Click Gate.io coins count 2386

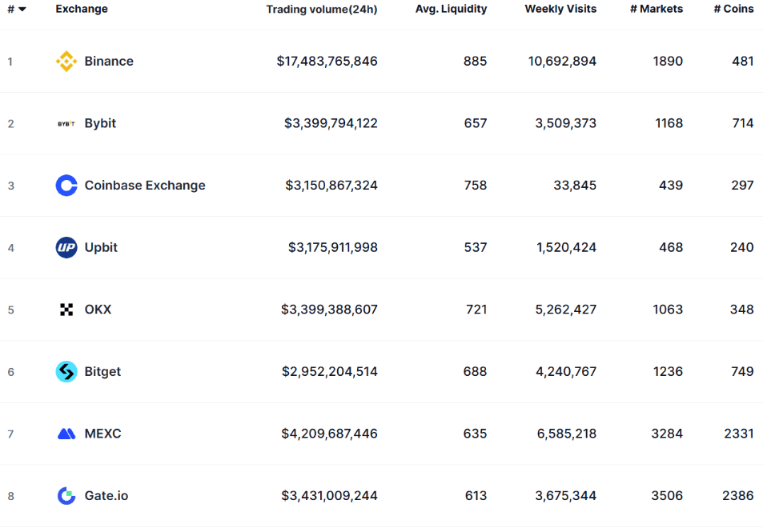(738, 495)
